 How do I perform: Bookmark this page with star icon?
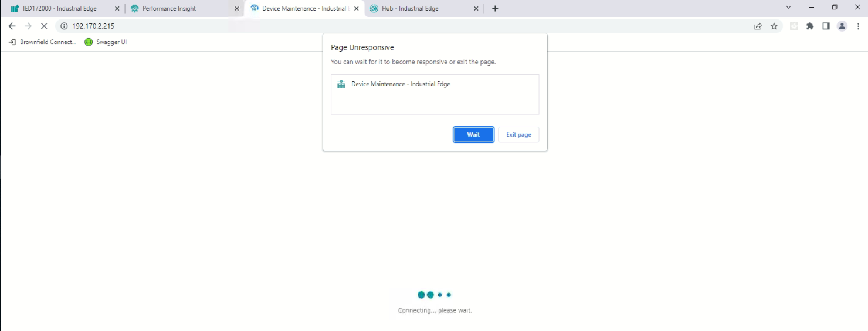(774, 26)
